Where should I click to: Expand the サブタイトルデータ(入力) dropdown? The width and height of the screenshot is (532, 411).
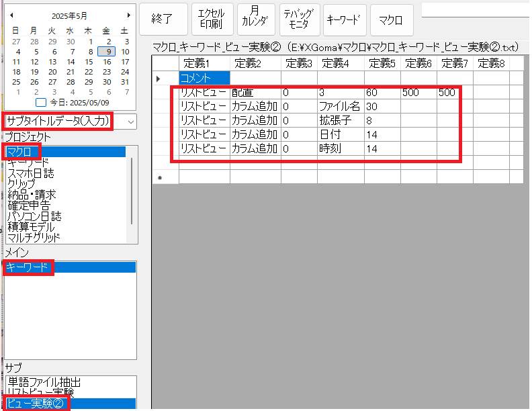(x=130, y=122)
